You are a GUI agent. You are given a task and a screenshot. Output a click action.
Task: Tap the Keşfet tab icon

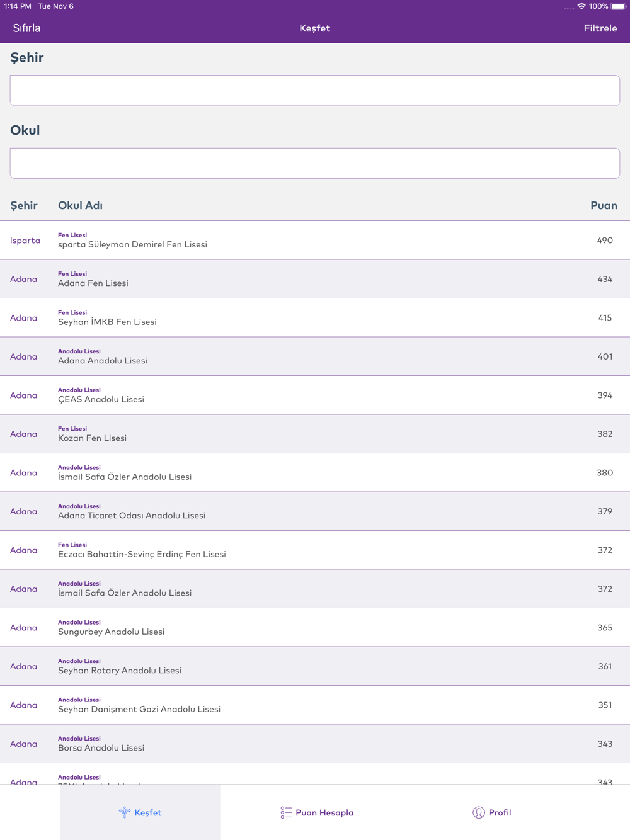click(125, 812)
